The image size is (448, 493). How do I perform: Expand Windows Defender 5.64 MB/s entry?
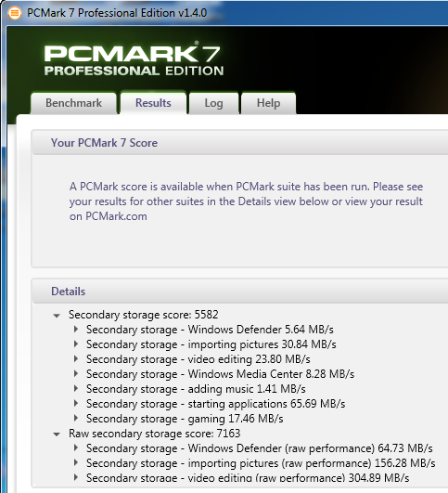76,330
